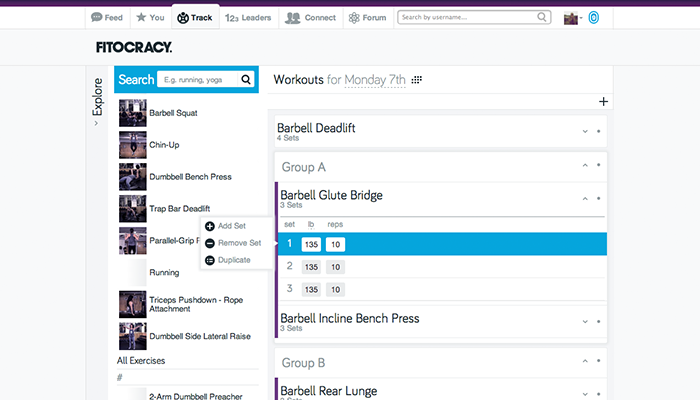Select Running exercise
Viewport: 700px width, 400px height.
[164, 272]
